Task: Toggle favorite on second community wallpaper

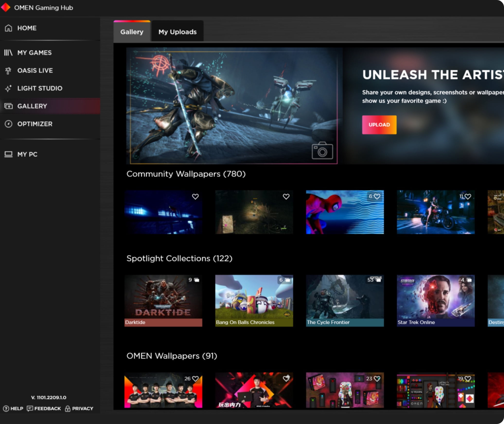Action: click(285, 196)
